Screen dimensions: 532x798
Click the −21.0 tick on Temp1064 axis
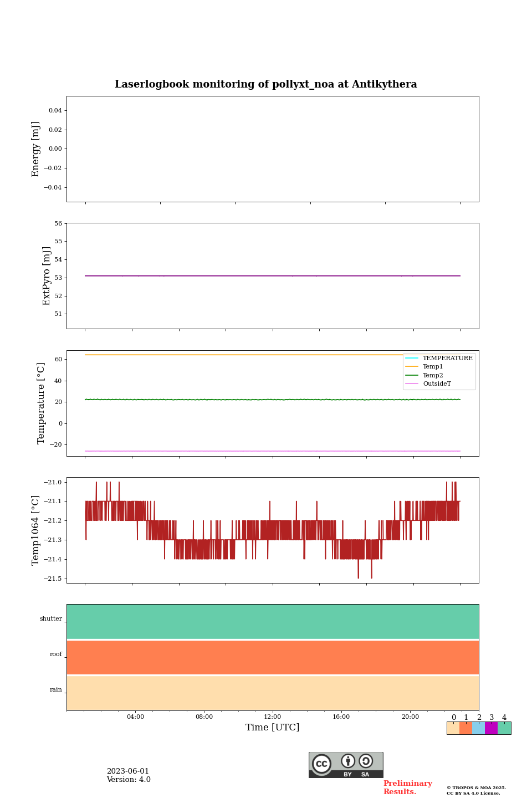point(53,482)
